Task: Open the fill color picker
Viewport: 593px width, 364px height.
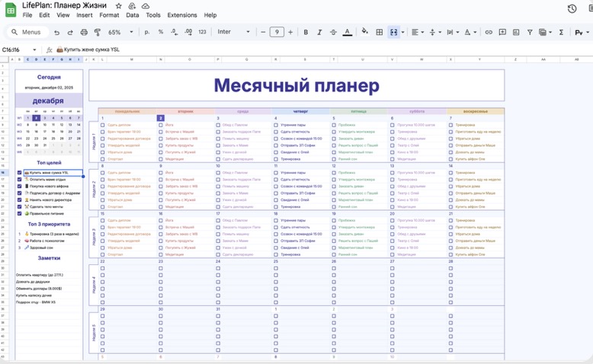Action: pyautogui.click(x=364, y=32)
